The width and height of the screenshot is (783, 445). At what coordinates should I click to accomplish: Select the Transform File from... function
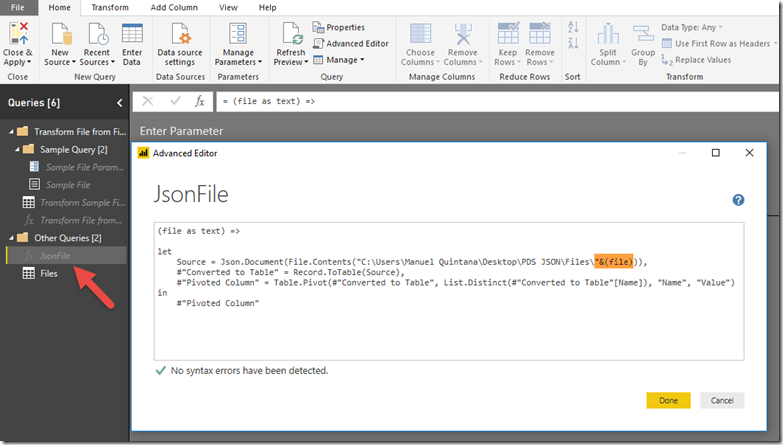click(73, 220)
